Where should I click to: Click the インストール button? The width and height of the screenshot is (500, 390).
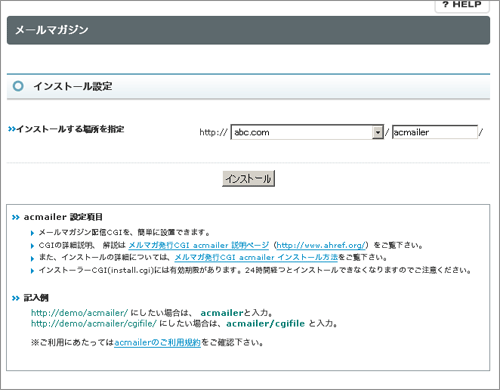[x=248, y=178]
